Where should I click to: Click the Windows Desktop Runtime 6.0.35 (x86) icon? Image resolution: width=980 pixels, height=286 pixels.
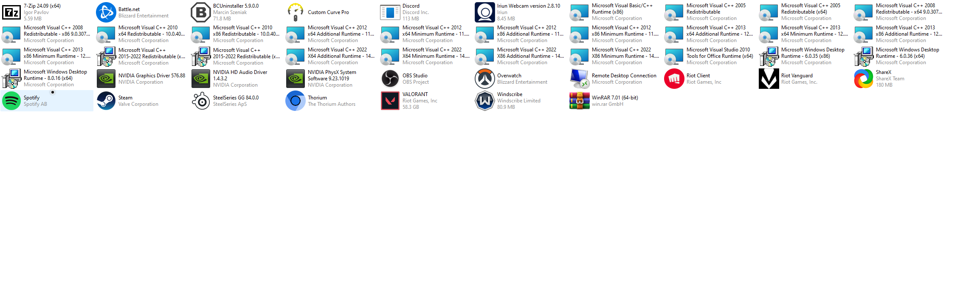pos(769,57)
